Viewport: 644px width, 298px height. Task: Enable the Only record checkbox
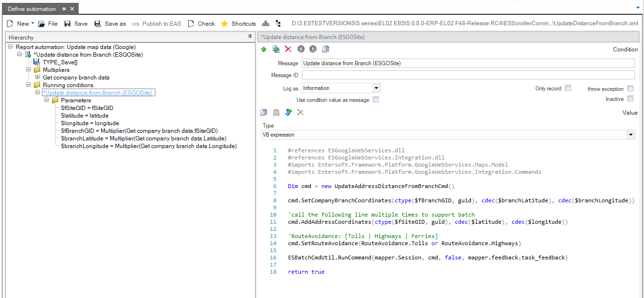568,88
